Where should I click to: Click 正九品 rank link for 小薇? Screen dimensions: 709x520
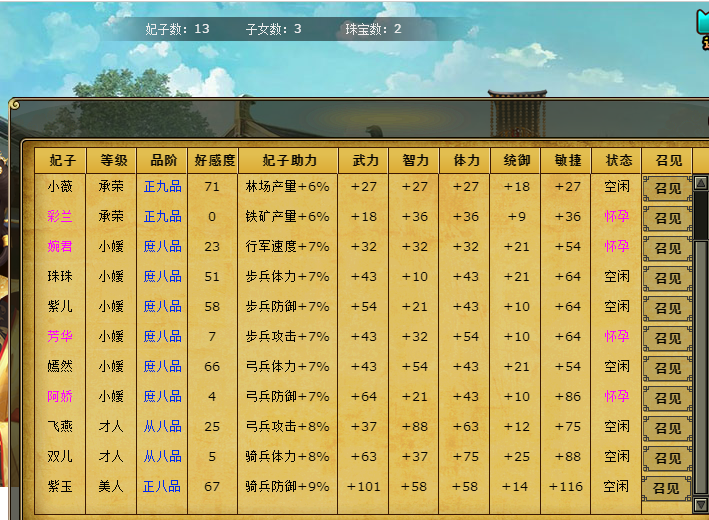click(x=162, y=186)
